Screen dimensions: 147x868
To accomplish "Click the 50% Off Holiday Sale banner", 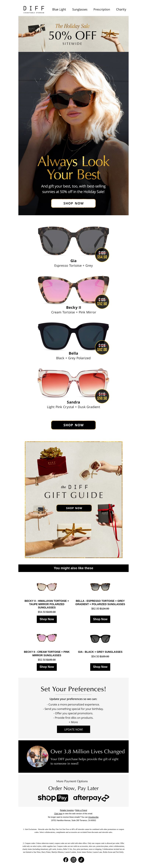I will coord(73,34).
